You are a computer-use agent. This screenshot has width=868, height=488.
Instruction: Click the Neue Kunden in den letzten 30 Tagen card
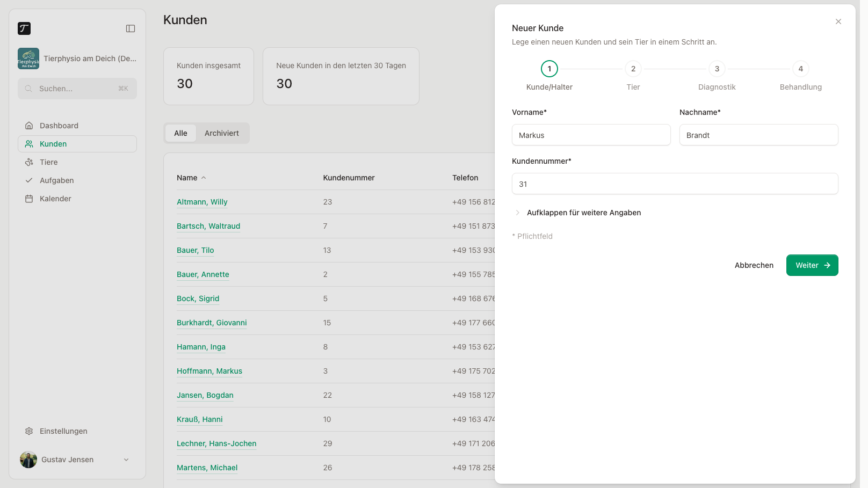341,76
